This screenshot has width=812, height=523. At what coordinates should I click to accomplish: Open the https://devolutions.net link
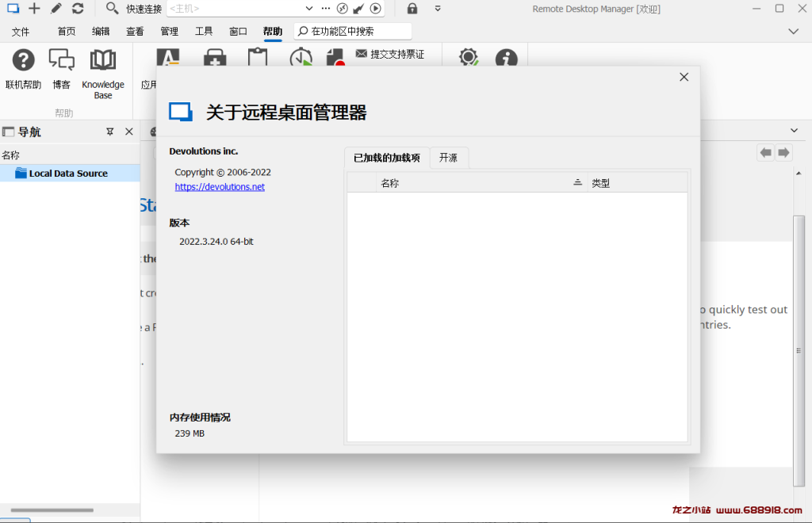(220, 187)
